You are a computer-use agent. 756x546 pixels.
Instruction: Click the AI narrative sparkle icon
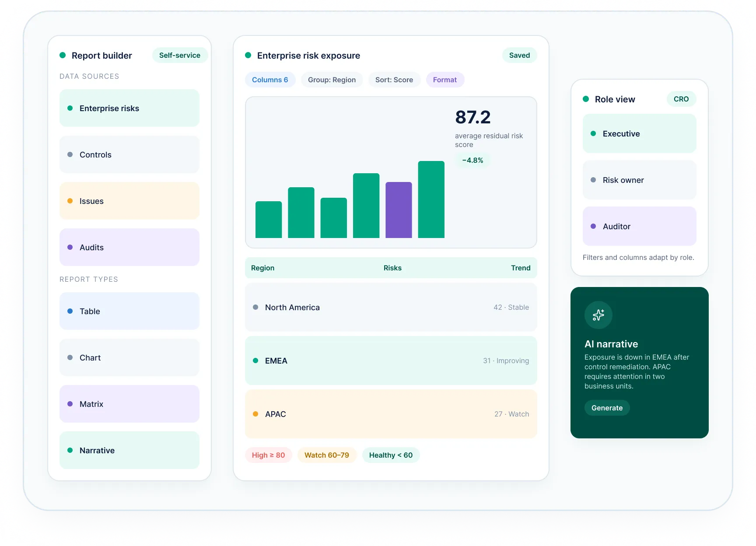pos(598,315)
